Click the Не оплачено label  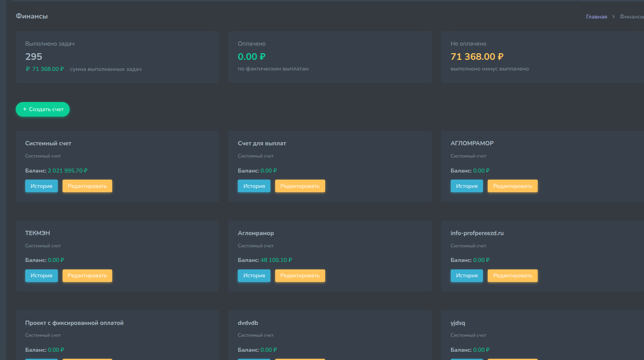coord(468,44)
